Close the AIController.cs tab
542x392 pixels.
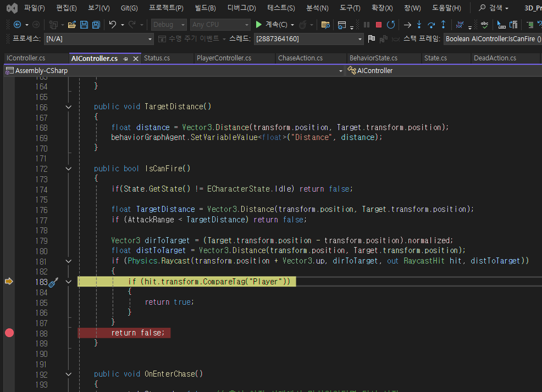click(135, 59)
